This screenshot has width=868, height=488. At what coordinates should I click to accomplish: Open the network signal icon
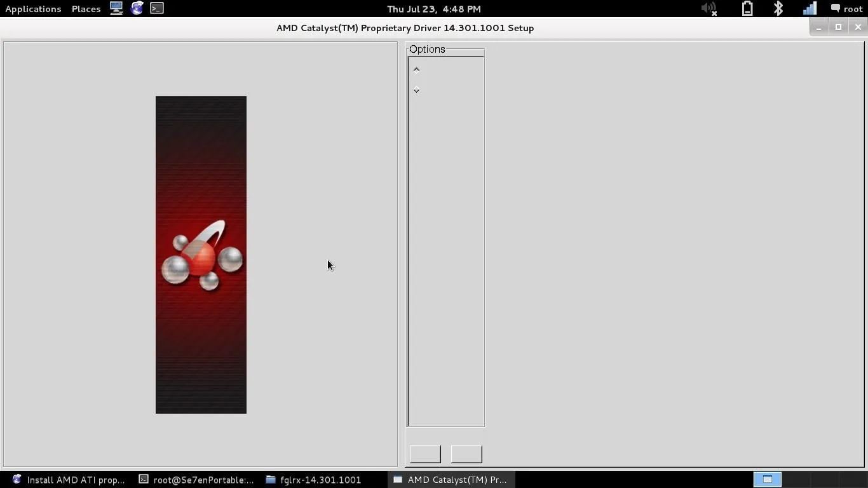(x=810, y=8)
